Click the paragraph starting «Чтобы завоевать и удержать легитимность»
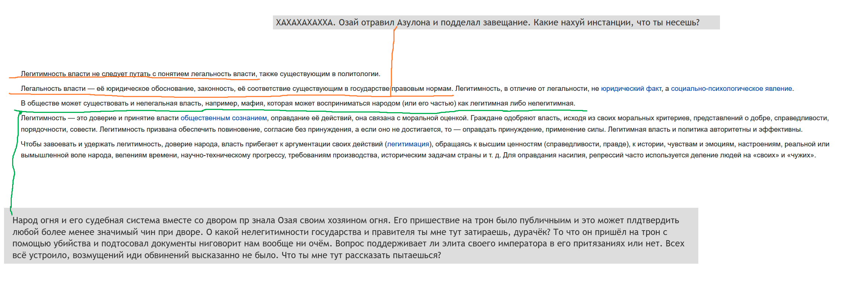 [x=425, y=150]
